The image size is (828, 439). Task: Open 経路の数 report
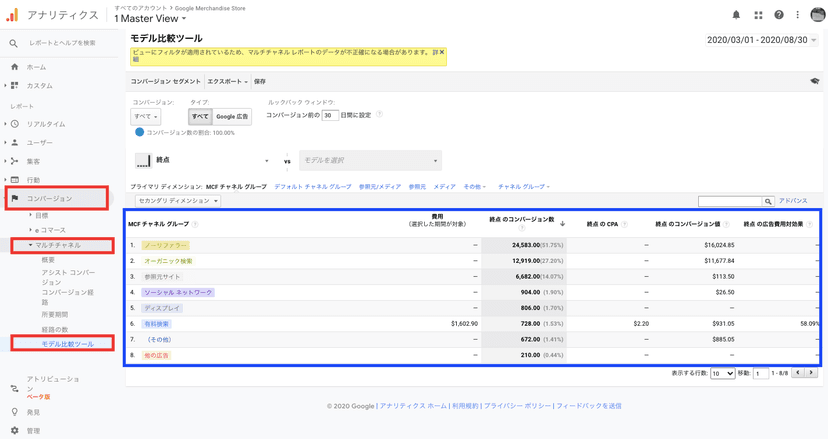pos(54,330)
